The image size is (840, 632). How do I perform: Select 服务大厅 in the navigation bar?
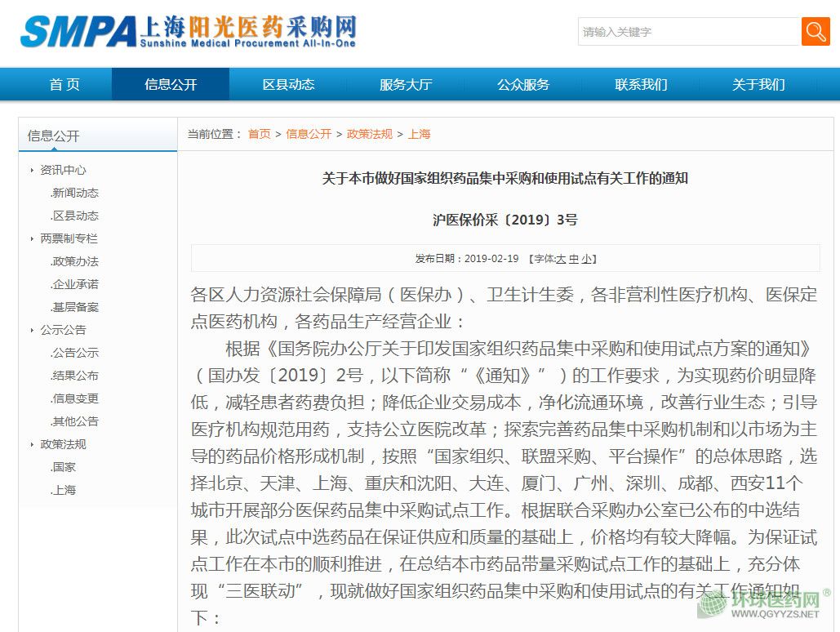(406, 84)
